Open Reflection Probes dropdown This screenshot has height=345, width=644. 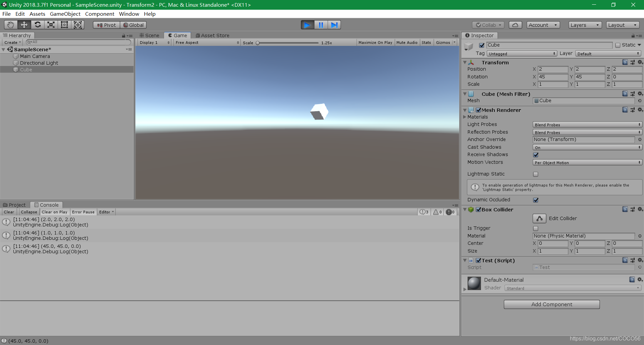tap(587, 132)
